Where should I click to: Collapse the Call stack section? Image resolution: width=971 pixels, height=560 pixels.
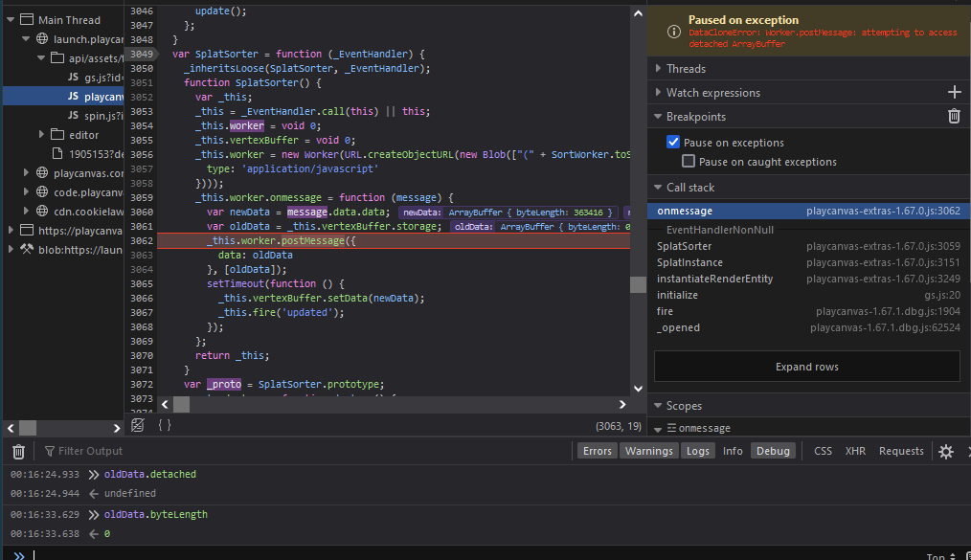(658, 188)
